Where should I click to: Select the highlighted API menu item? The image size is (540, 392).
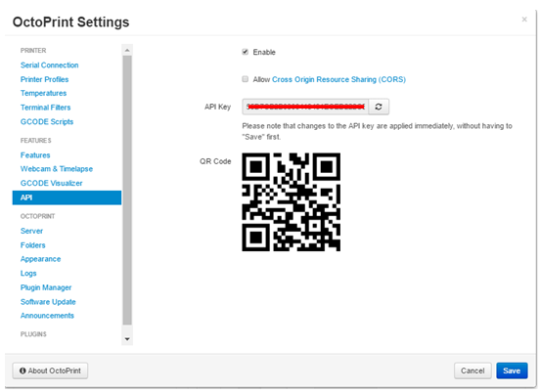(x=67, y=197)
